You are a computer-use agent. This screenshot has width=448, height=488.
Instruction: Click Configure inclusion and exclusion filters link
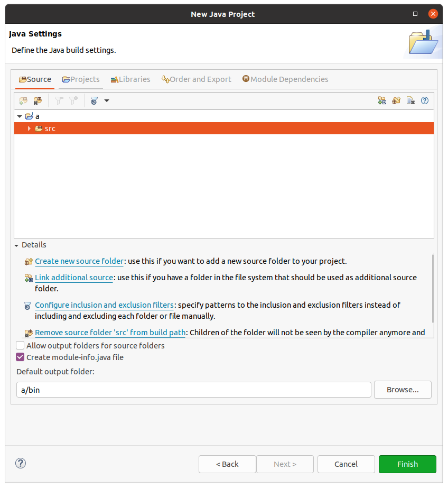104,305
